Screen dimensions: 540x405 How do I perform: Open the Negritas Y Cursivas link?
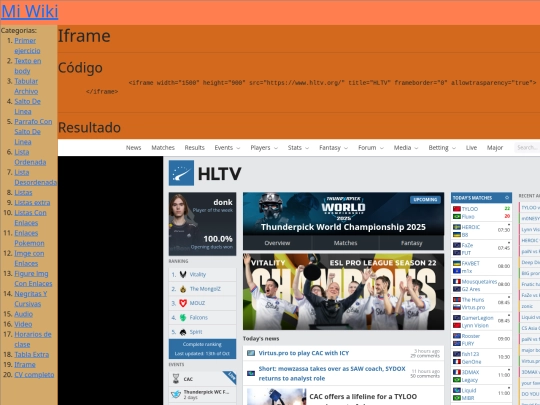(31, 299)
